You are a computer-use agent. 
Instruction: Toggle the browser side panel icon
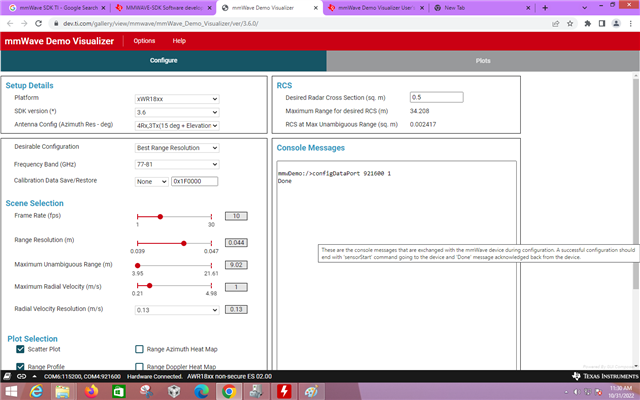coord(602,24)
